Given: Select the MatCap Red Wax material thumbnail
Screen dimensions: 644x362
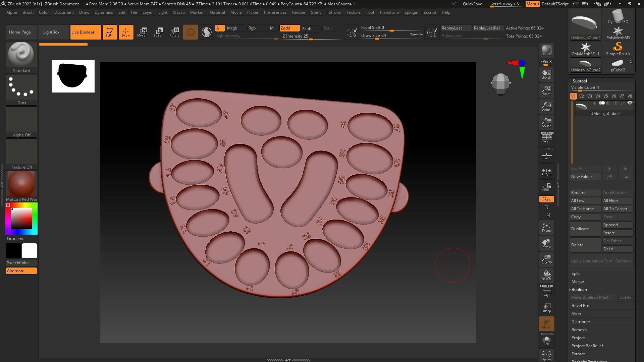Looking at the screenshot, I should (x=21, y=184).
